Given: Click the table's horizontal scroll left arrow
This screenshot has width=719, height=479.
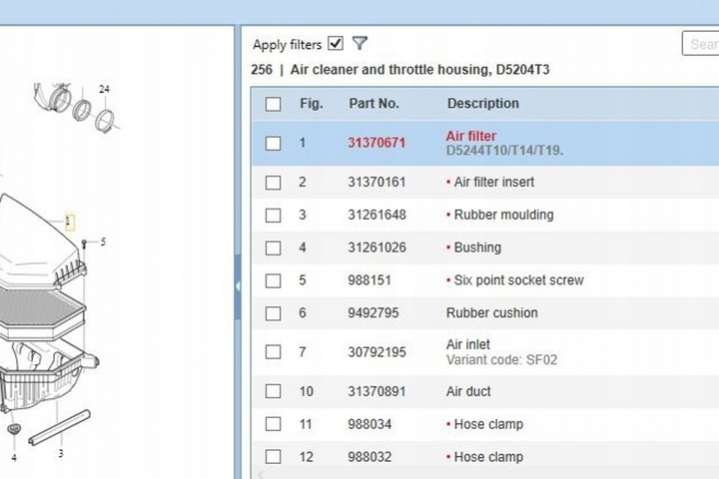Looking at the screenshot, I should click(261, 474).
